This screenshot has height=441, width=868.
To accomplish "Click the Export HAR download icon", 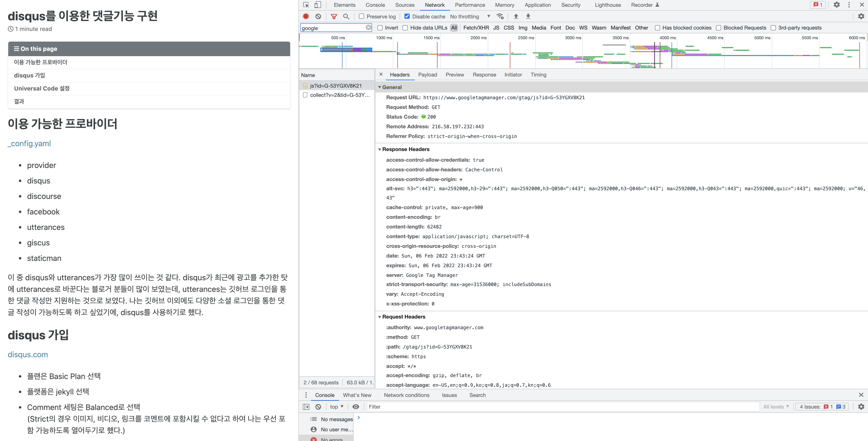I will (528, 16).
